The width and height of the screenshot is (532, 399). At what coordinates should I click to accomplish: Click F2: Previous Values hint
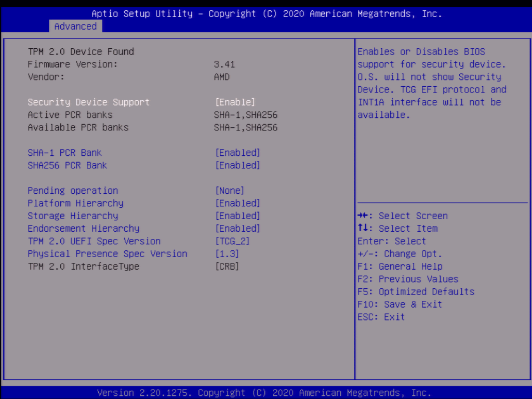click(408, 279)
